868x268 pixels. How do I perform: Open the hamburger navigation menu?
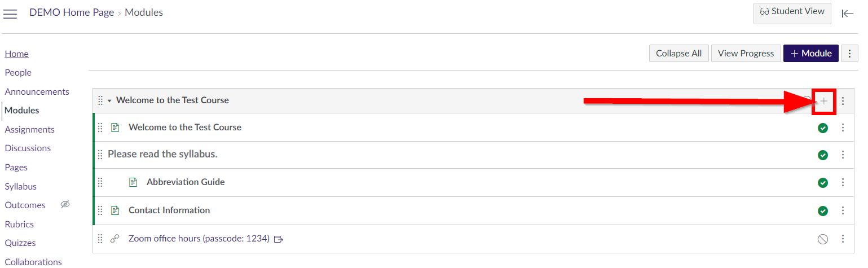tap(10, 14)
